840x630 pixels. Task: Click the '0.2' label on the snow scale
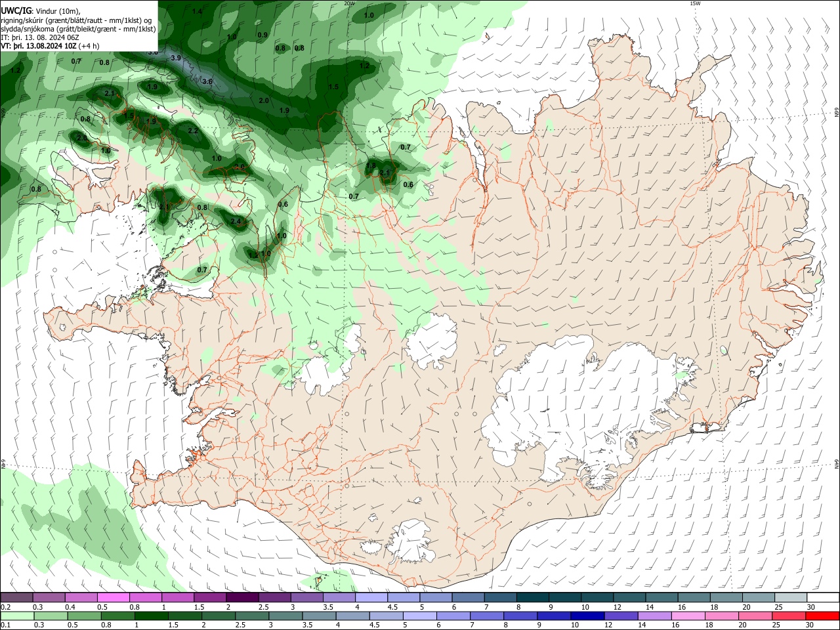point(5,607)
